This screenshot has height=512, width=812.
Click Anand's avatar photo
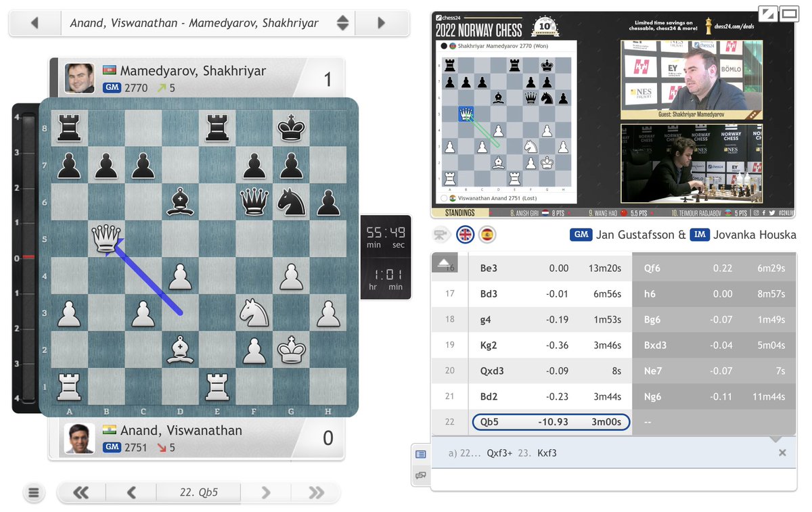point(79,438)
